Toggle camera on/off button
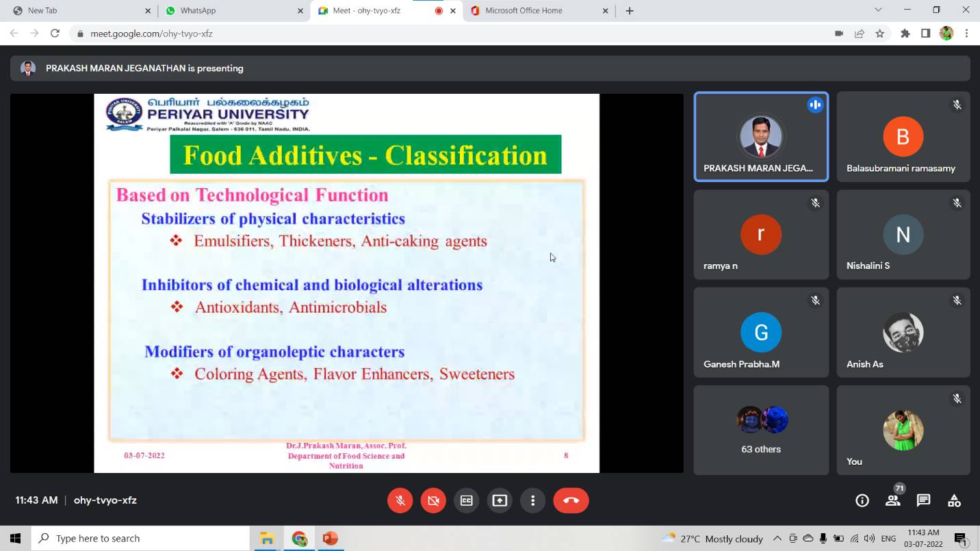 433,500
